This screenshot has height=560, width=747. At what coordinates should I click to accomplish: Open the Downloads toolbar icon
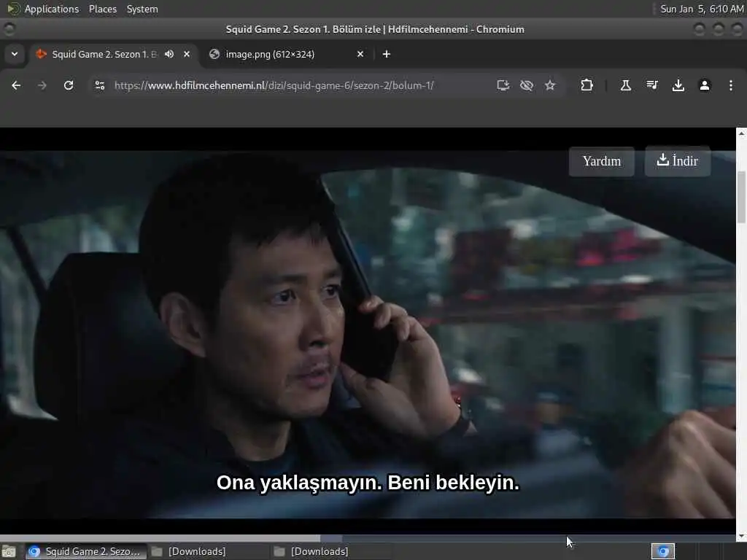click(x=678, y=85)
